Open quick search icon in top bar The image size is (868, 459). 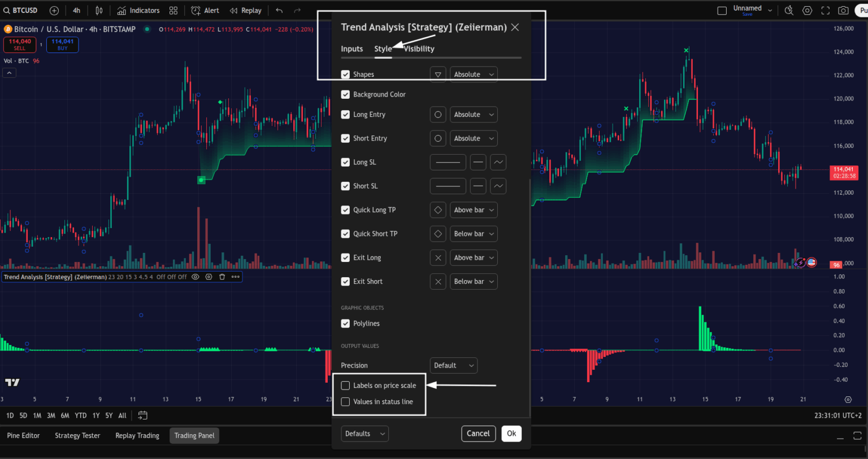pyautogui.click(x=789, y=10)
